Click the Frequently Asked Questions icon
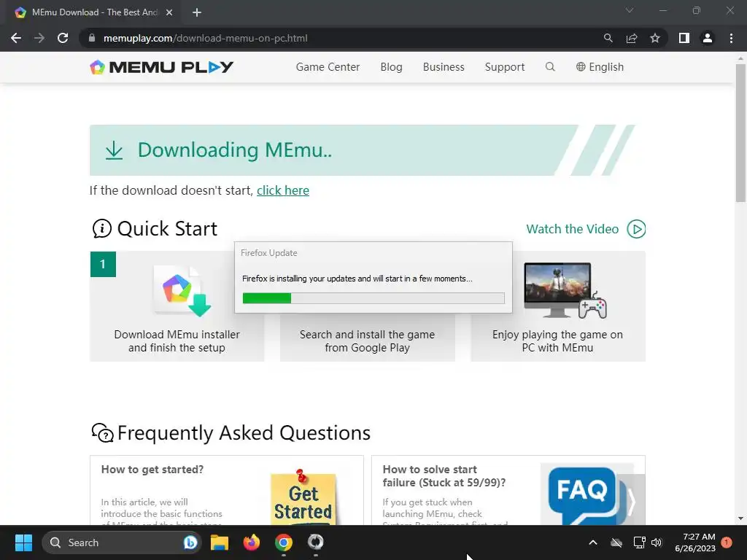The image size is (747, 560). click(102, 433)
